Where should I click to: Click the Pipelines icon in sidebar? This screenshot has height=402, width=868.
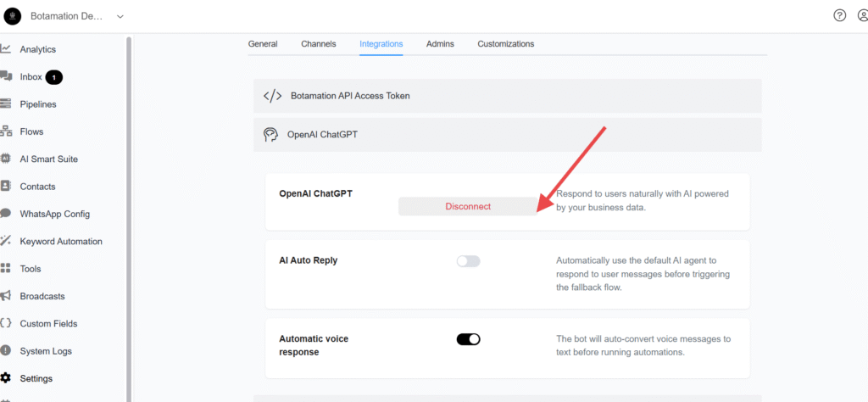(6, 104)
